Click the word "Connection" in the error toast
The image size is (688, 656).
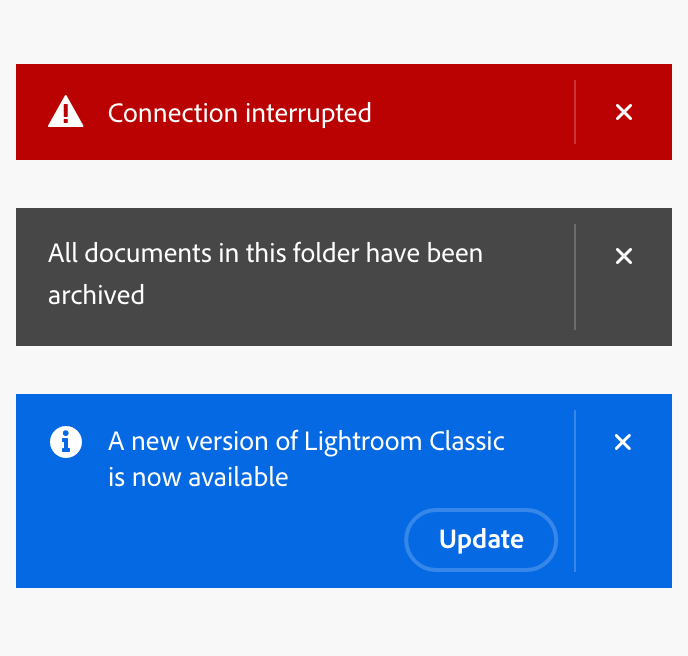point(167,113)
